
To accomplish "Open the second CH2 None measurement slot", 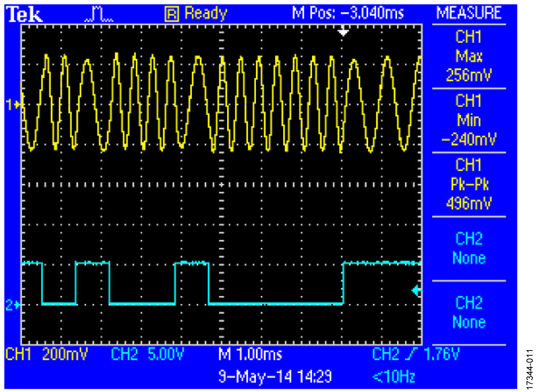I will [x=469, y=312].
